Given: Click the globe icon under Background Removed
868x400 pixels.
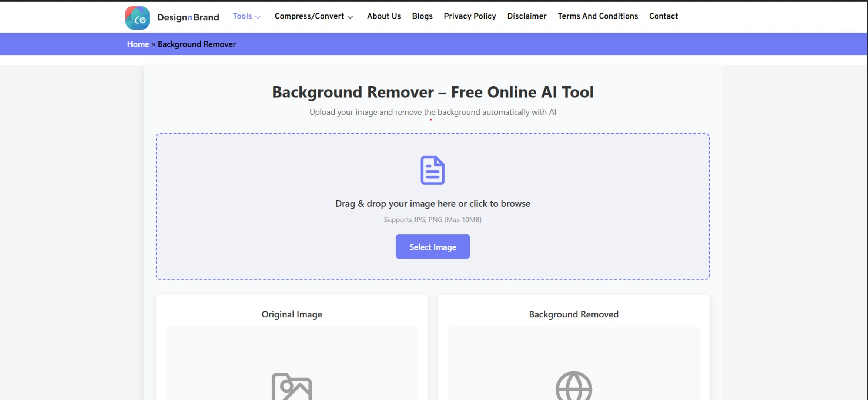Looking at the screenshot, I should (x=573, y=386).
